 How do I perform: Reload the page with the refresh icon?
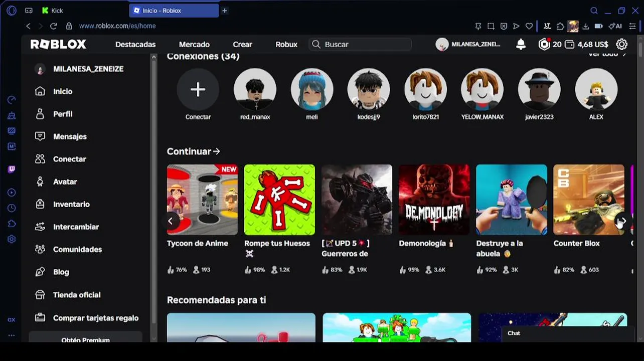pos(53,26)
